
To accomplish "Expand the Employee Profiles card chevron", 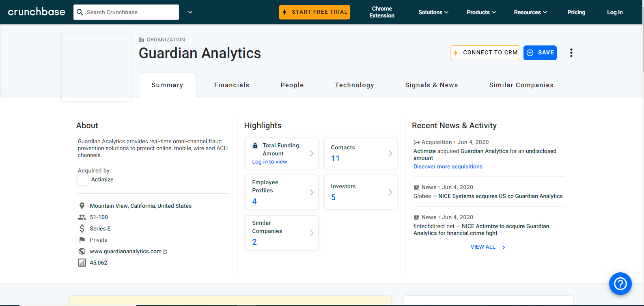I will click(x=312, y=192).
